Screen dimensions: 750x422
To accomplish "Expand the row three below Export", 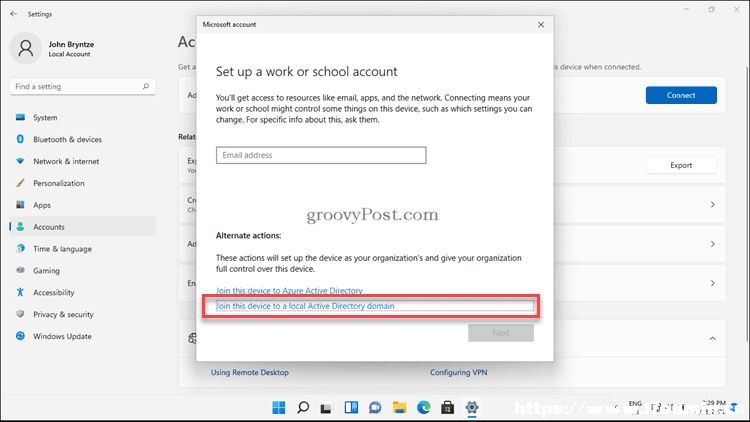I will tap(713, 283).
